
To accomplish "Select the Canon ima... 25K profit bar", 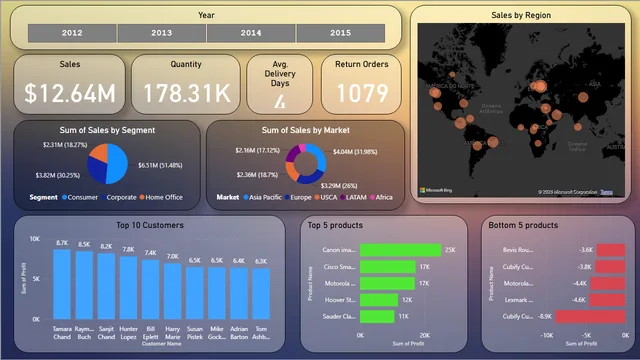I will (x=400, y=250).
